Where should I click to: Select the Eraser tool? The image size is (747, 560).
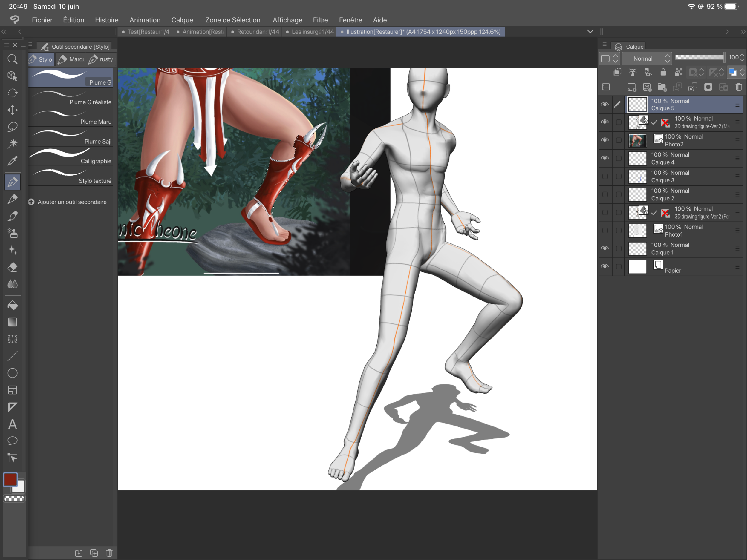tap(13, 267)
